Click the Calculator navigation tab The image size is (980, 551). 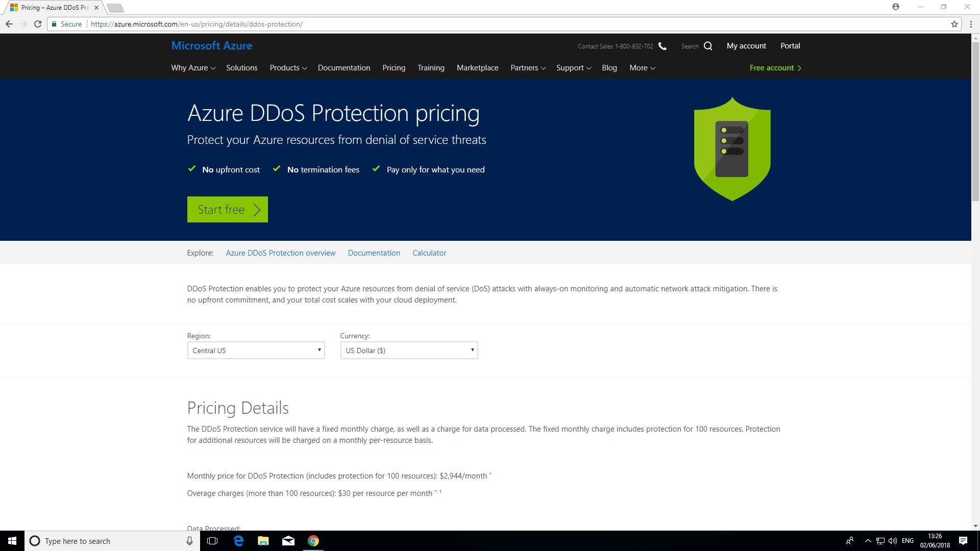point(429,252)
